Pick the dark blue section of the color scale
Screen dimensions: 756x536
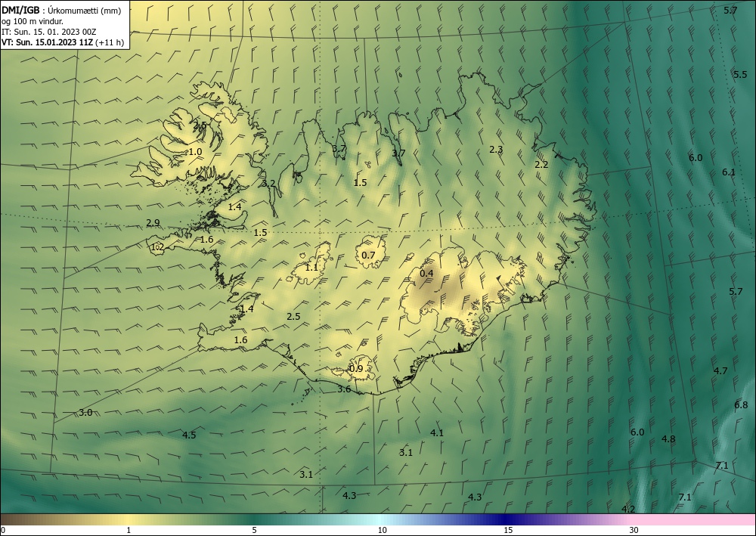[507, 519]
